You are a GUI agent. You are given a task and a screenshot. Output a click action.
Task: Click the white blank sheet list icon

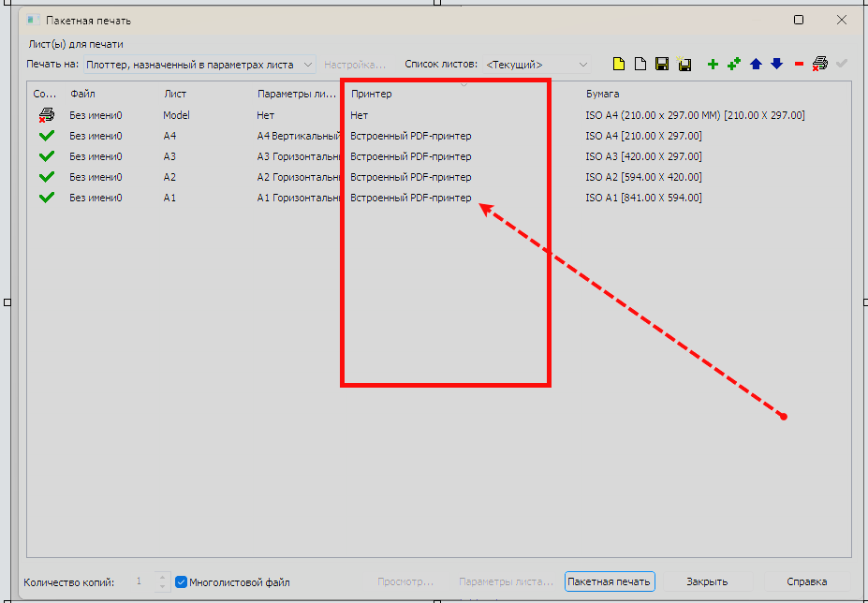coord(640,65)
